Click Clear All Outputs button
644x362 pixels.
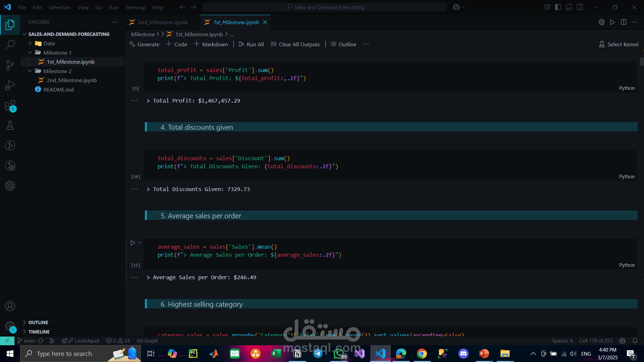click(295, 44)
